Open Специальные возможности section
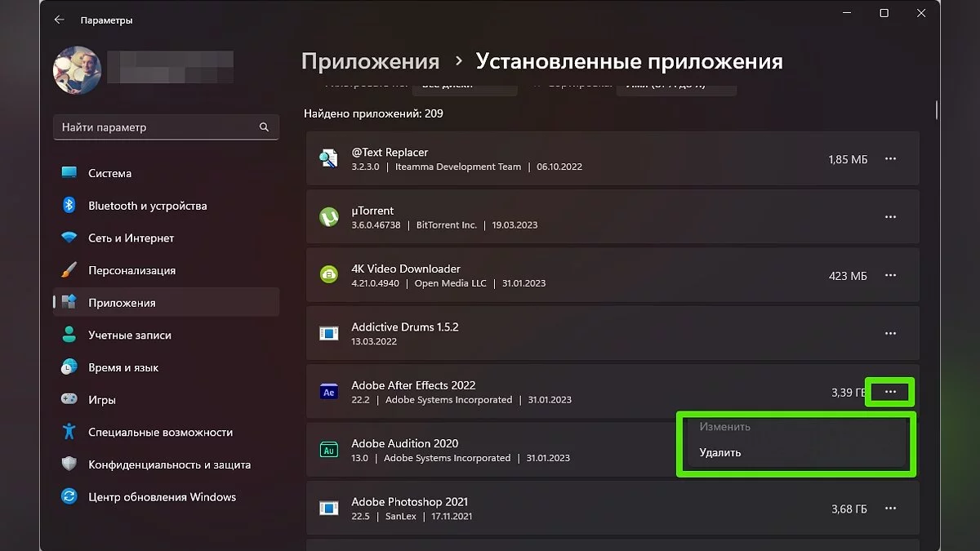The height and width of the screenshot is (551, 980). coord(160,433)
